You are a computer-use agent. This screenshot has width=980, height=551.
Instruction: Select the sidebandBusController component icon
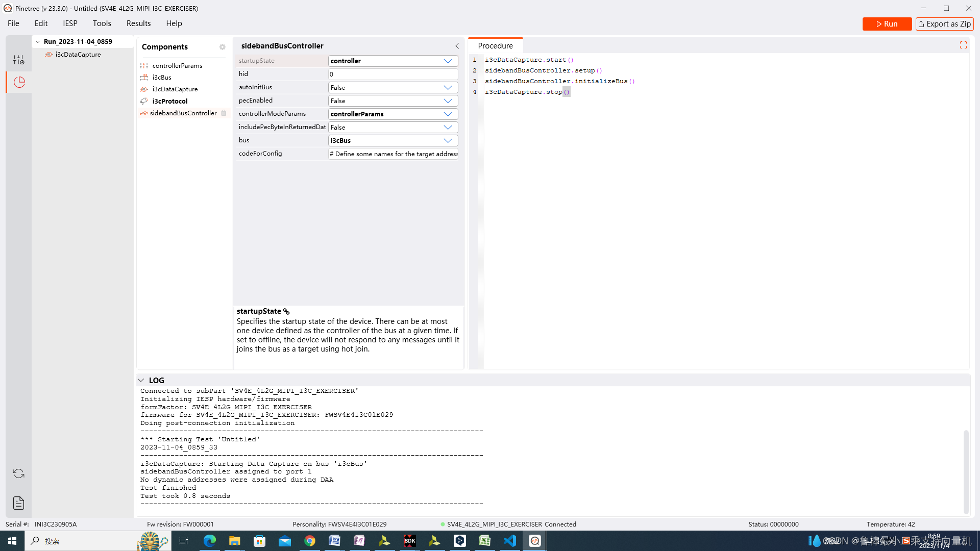144,112
